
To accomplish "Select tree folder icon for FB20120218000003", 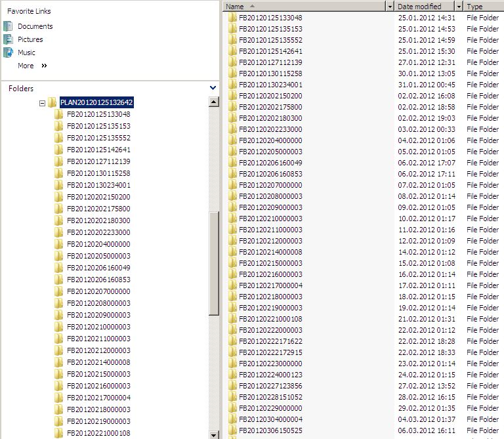I will pos(58,409).
